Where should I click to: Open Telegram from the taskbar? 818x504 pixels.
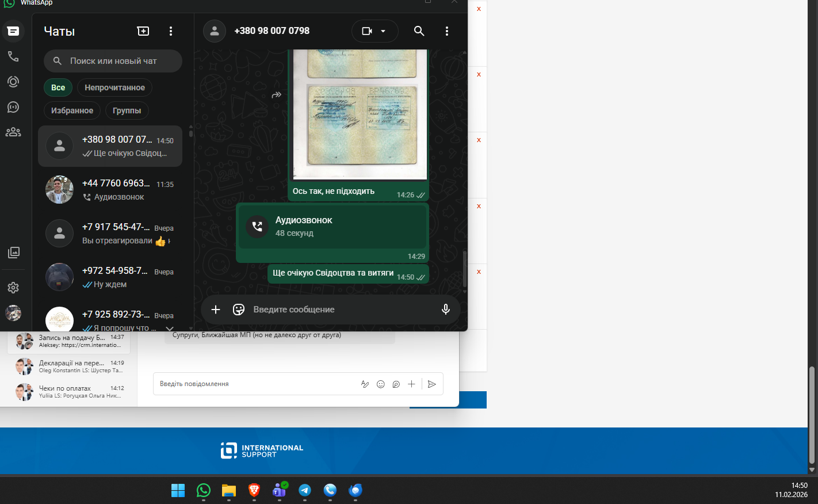305,490
